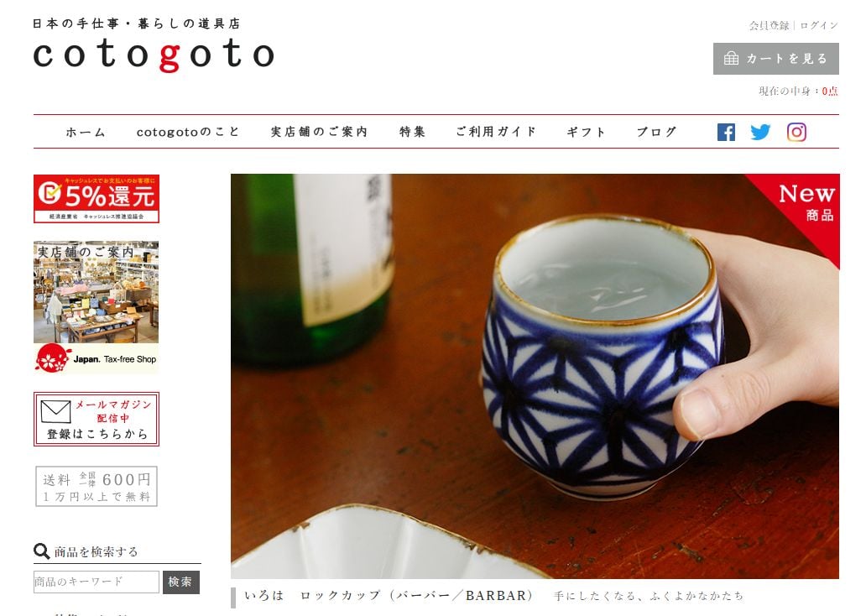Open the ホーム menu item
Image resolution: width=866 pixels, height=616 pixels.
pos(86,132)
